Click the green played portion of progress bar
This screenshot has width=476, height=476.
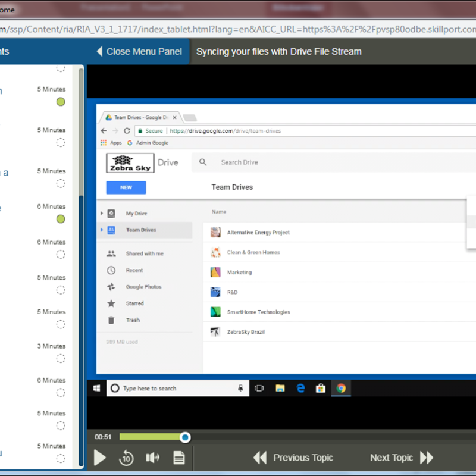tap(150, 437)
